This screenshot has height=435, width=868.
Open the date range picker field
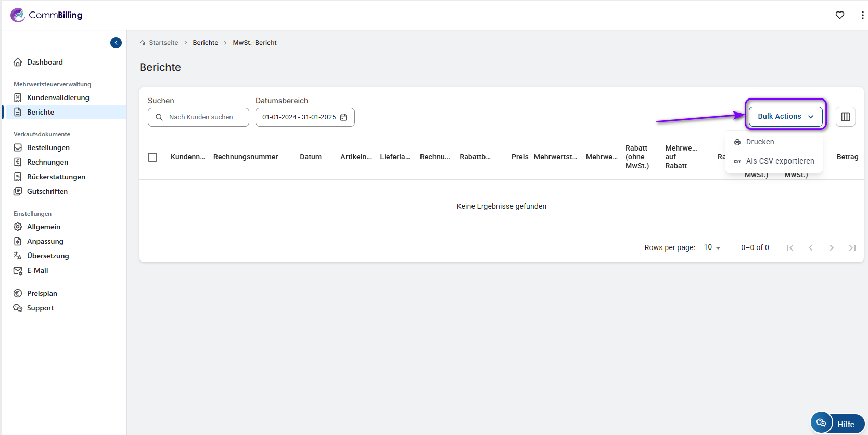pos(299,117)
